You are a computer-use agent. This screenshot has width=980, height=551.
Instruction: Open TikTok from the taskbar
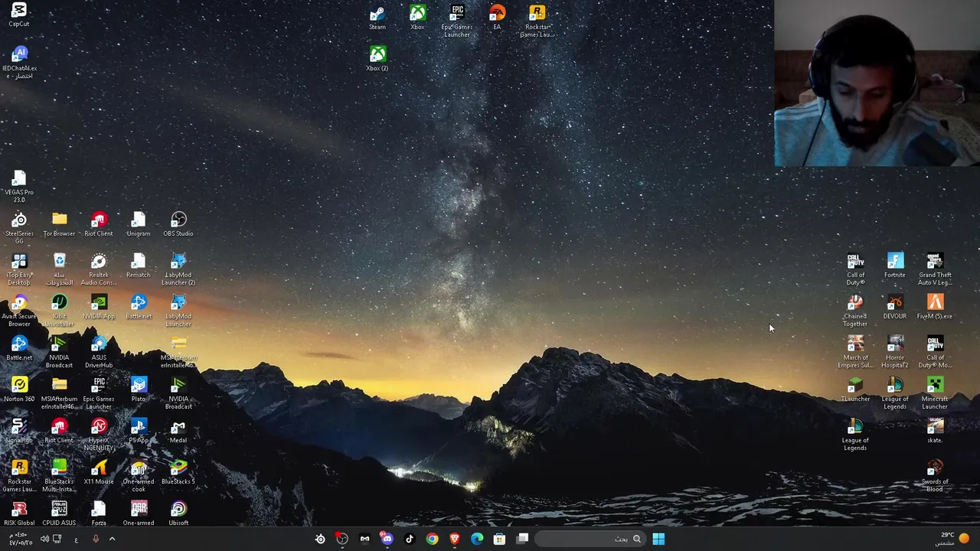pos(410,539)
